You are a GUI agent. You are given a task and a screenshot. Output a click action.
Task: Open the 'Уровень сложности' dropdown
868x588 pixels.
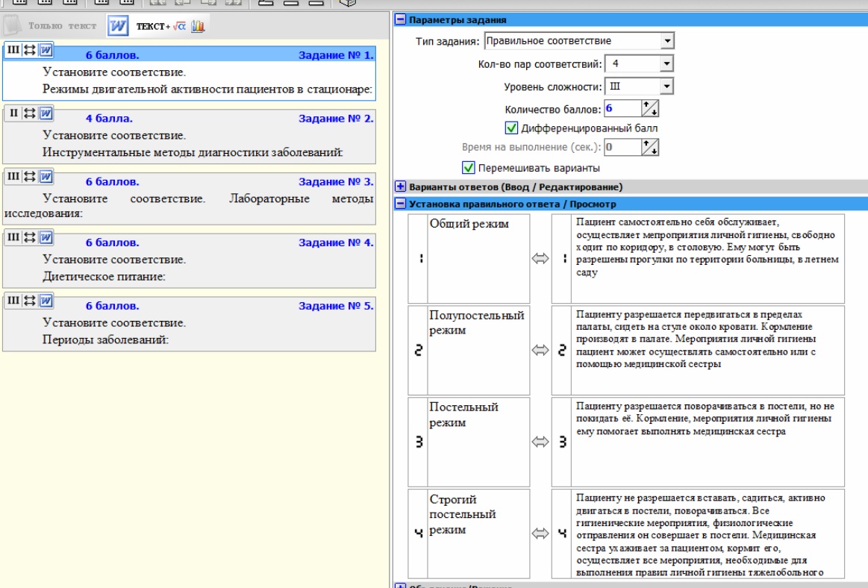point(666,87)
